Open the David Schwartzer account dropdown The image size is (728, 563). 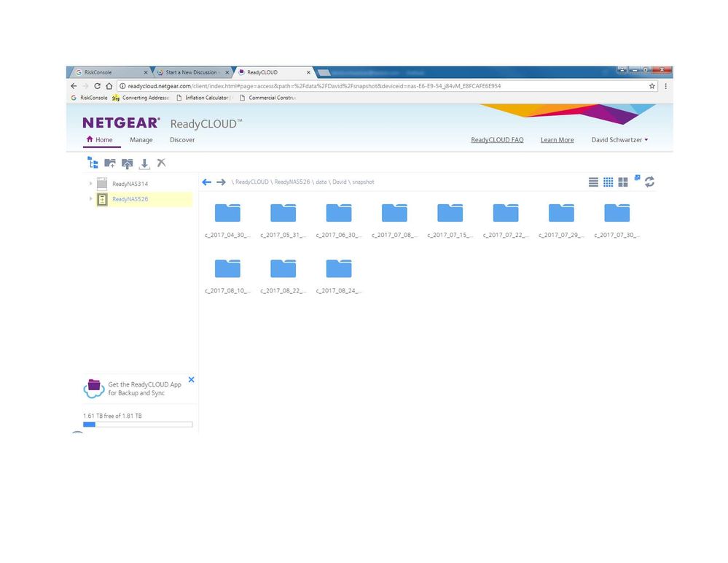[x=619, y=140]
